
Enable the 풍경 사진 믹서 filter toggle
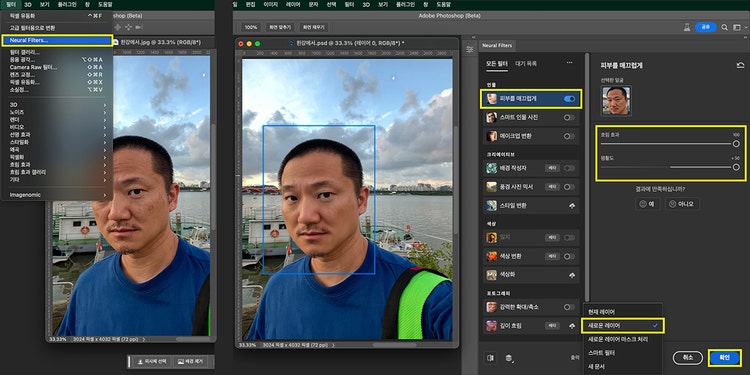569,187
